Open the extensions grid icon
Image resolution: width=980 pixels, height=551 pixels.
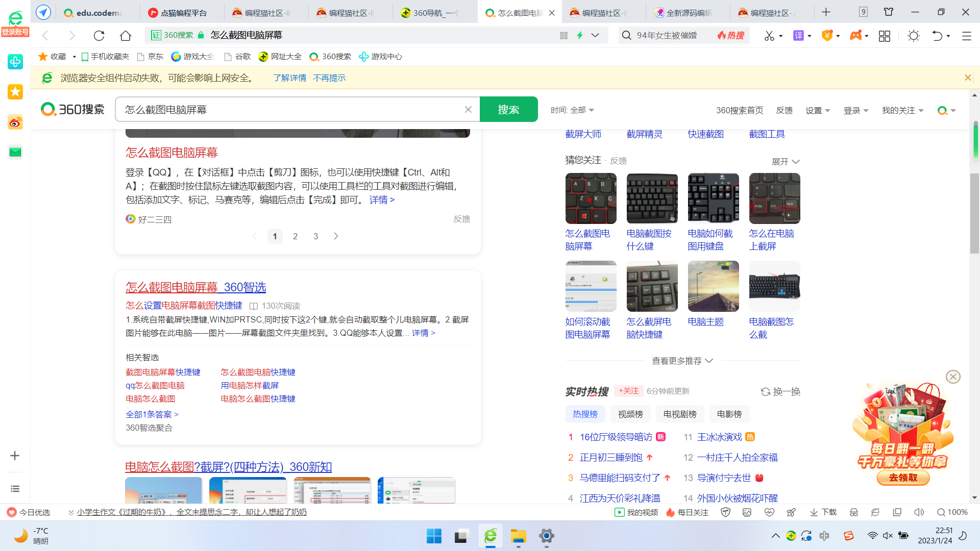click(885, 36)
